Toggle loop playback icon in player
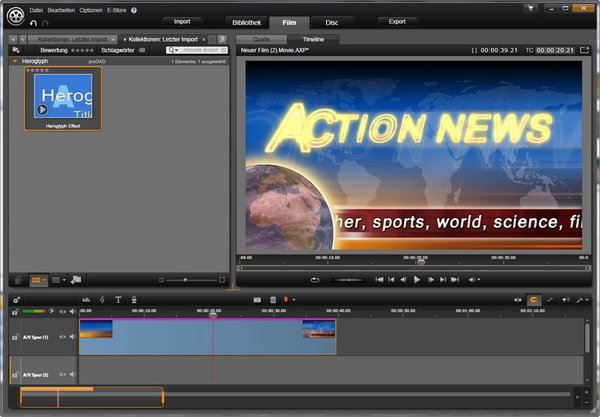The height and width of the screenshot is (417, 600). coord(315,279)
